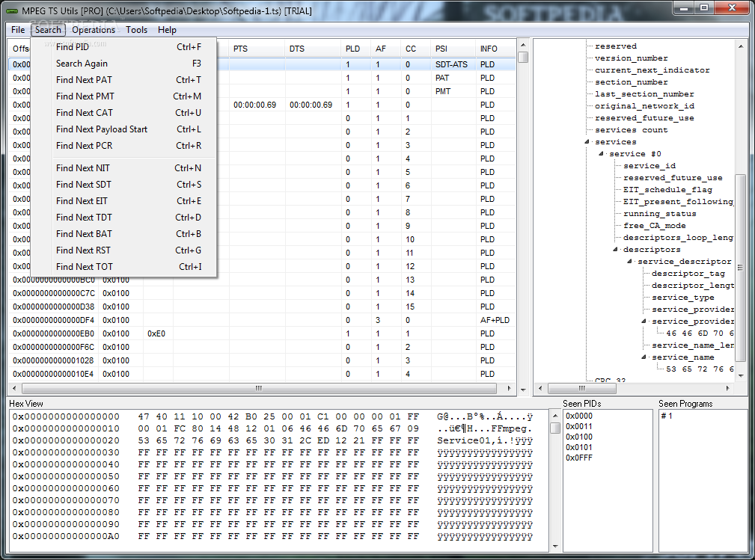Select the version_number tree item
Image resolution: width=755 pixels, height=560 pixels.
tap(631, 58)
